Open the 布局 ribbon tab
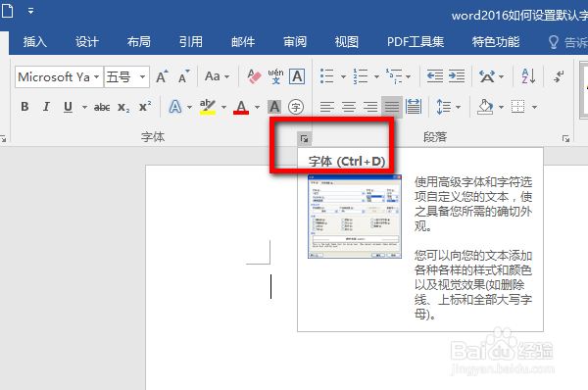The image size is (588, 390). click(139, 41)
